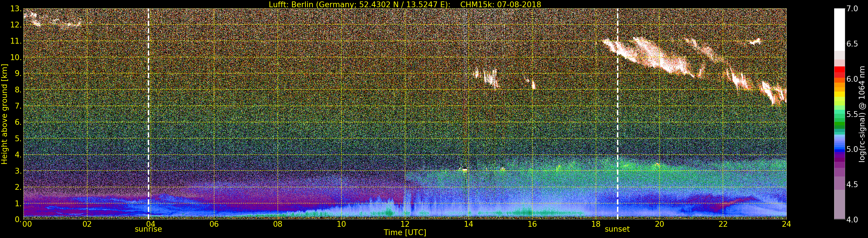This screenshot has height=238, width=868.
Task: Click the '12.' tick on the height axis
Action: click(x=16, y=25)
